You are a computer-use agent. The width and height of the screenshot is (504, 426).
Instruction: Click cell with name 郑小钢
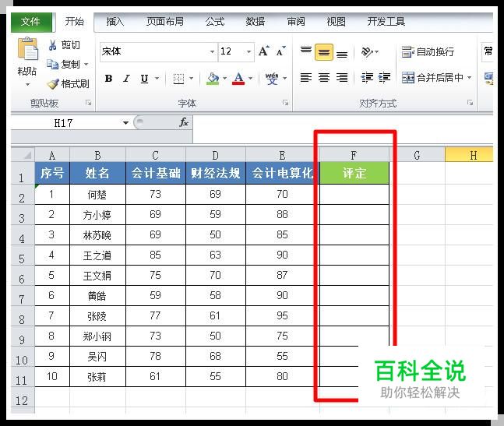tap(97, 336)
